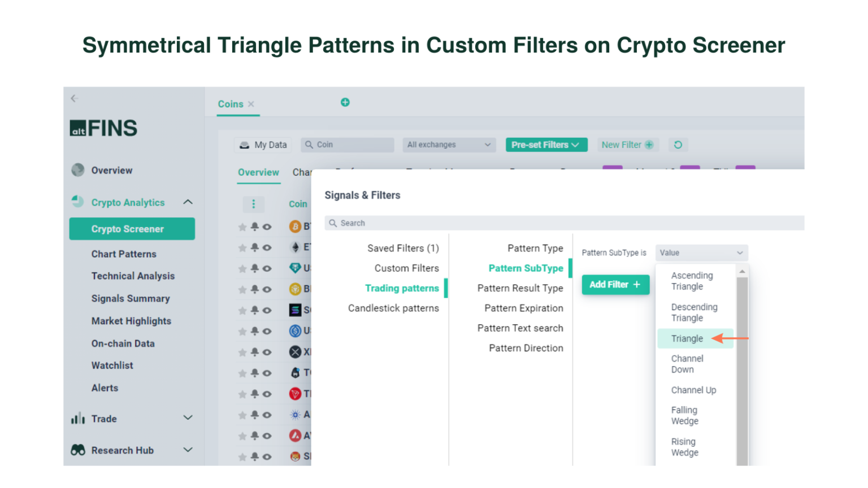Expand the Research Hub section chevron
The height and width of the screenshot is (488, 868).
point(188,450)
